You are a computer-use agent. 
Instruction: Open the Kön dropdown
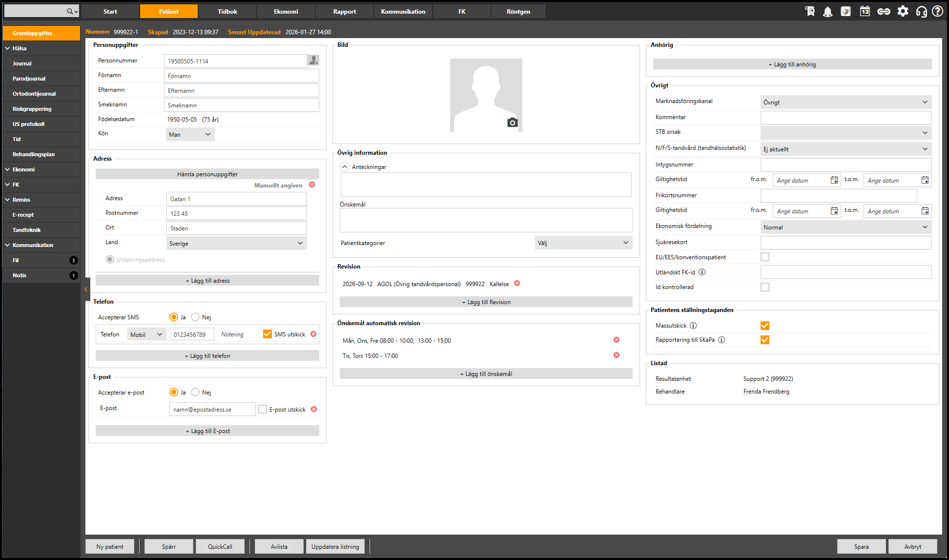pyautogui.click(x=190, y=134)
